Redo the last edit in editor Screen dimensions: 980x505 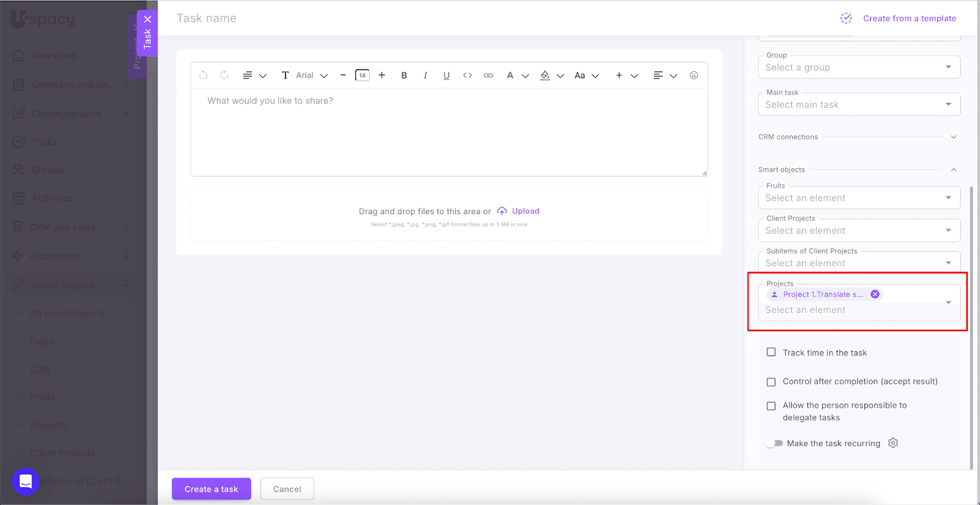point(224,75)
